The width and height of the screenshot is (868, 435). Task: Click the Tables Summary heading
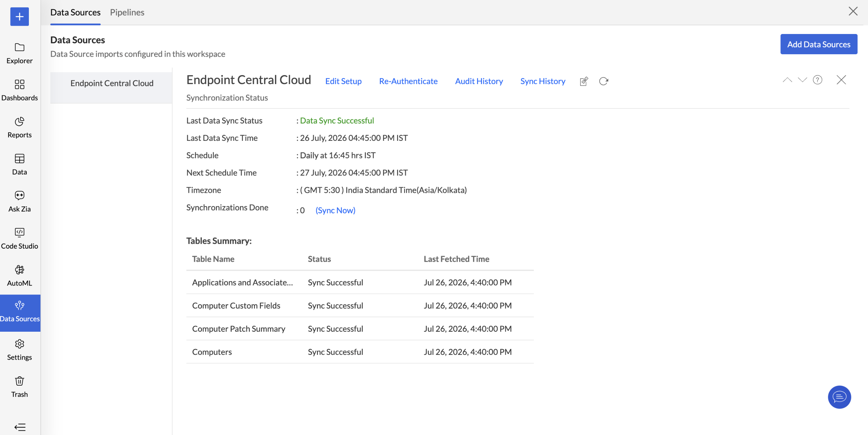(219, 241)
